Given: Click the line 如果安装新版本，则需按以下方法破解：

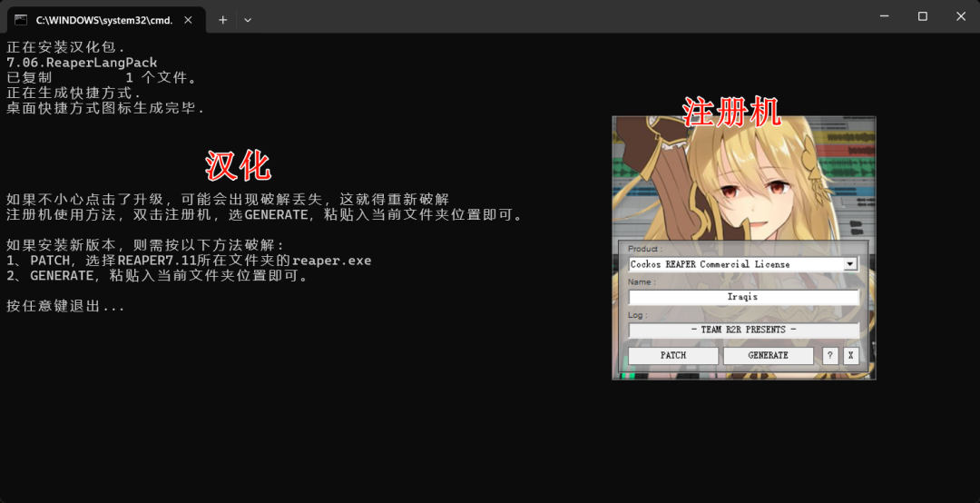Looking at the screenshot, I should [145, 245].
